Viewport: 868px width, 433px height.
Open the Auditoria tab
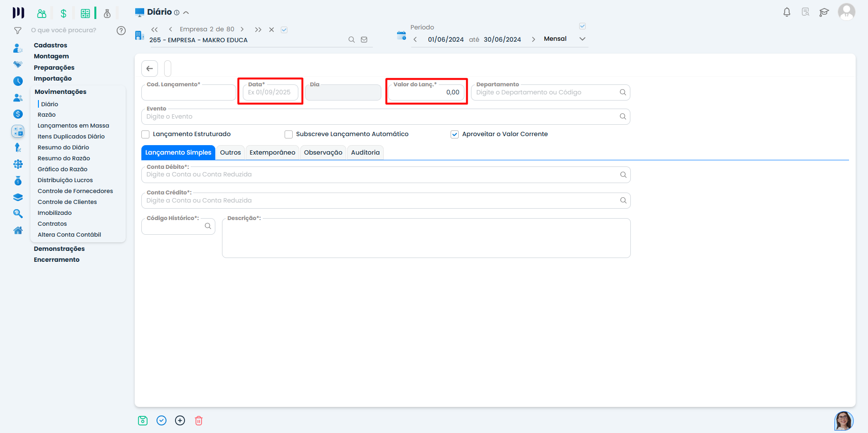tap(365, 153)
